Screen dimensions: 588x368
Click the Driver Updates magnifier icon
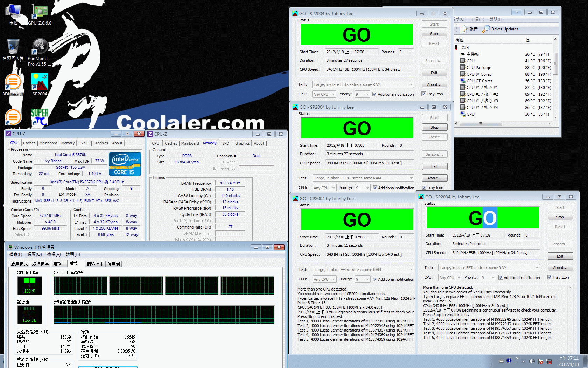(485, 29)
